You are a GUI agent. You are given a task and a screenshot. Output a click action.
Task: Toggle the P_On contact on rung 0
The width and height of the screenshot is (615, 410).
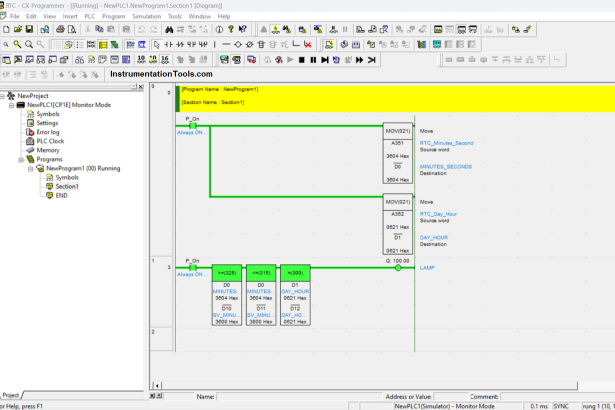click(193, 125)
